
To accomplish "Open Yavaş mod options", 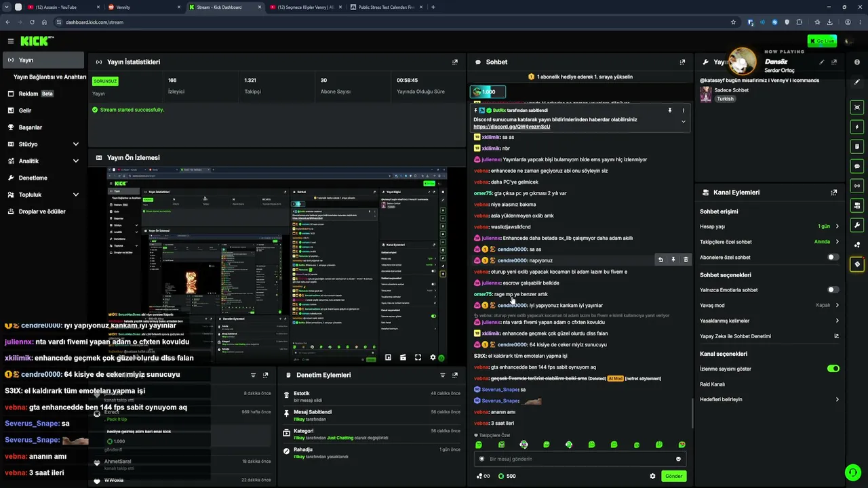I will click(769, 306).
